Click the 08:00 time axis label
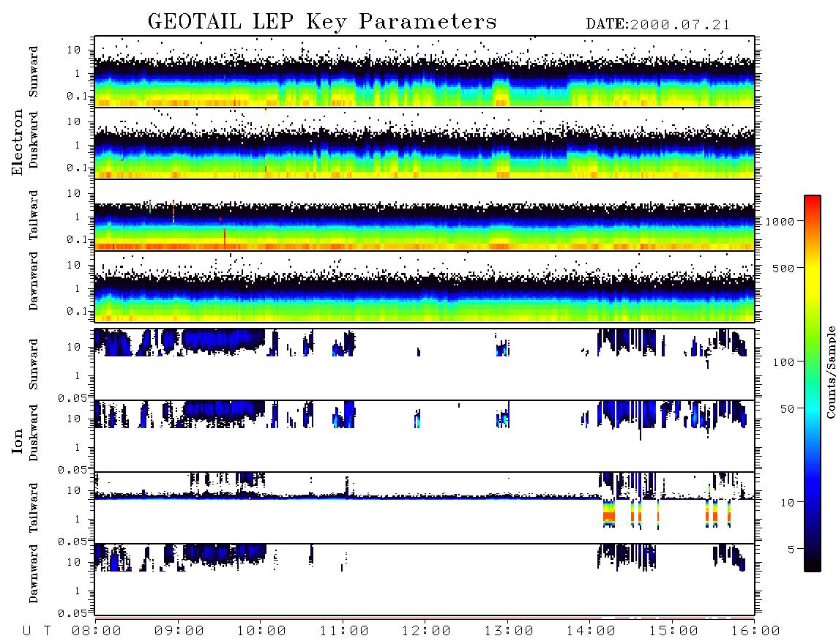Screen dimensions: 836x644 [97, 631]
